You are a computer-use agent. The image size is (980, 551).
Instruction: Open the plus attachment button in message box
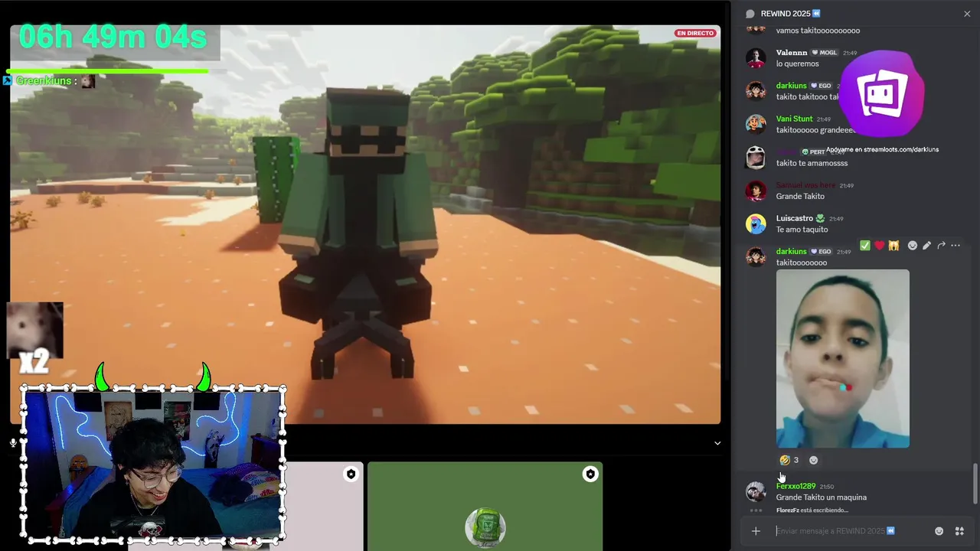pos(756,531)
